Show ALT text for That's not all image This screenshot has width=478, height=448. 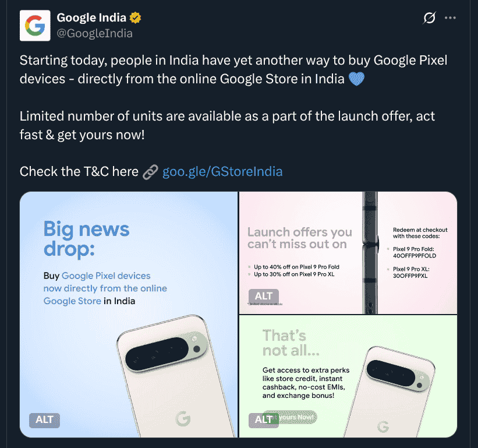264,420
